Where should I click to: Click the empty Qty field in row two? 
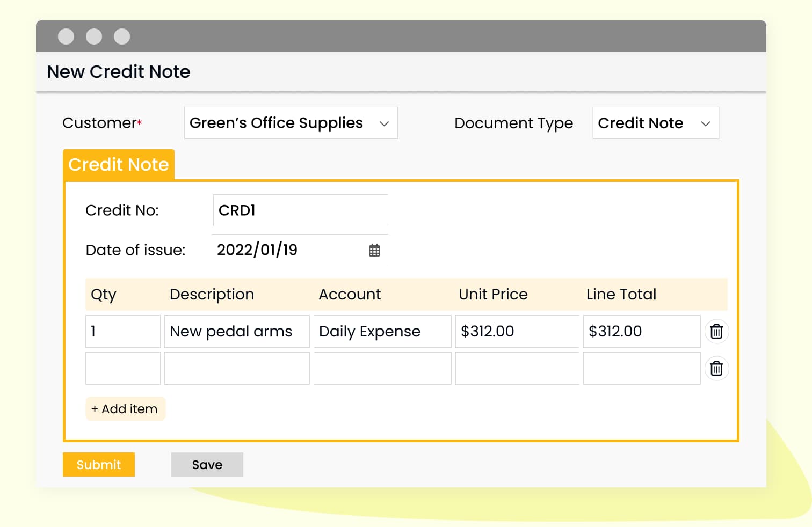pos(122,369)
